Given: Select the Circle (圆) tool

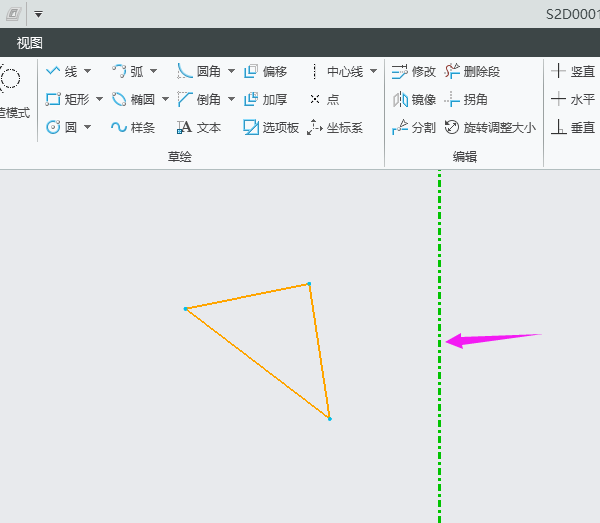Looking at the screenshot, I should coord(61,127).
